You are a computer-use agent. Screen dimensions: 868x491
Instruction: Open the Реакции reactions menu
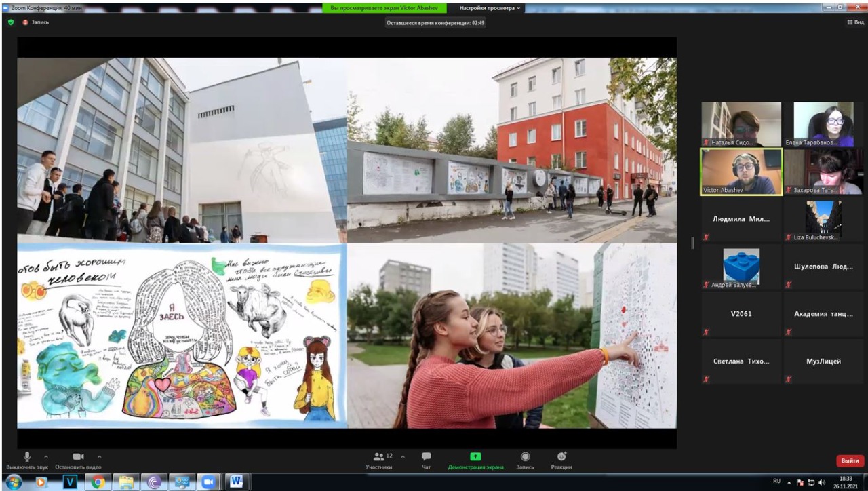tap(561, 459)
